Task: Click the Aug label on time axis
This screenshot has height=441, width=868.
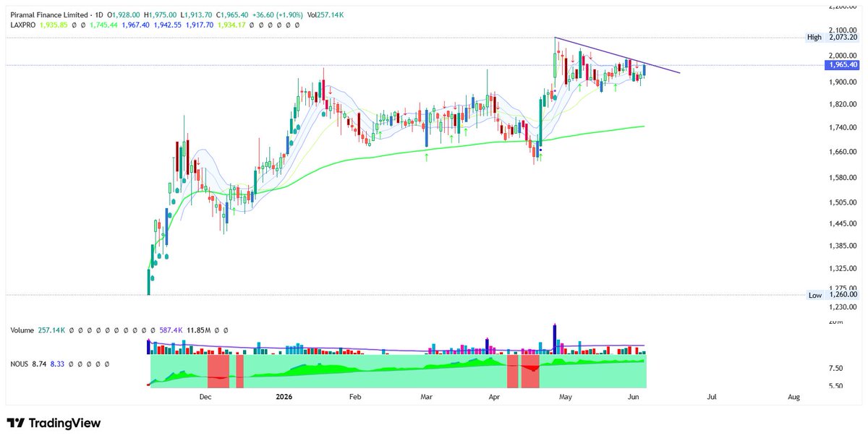Action: point(793,397)
